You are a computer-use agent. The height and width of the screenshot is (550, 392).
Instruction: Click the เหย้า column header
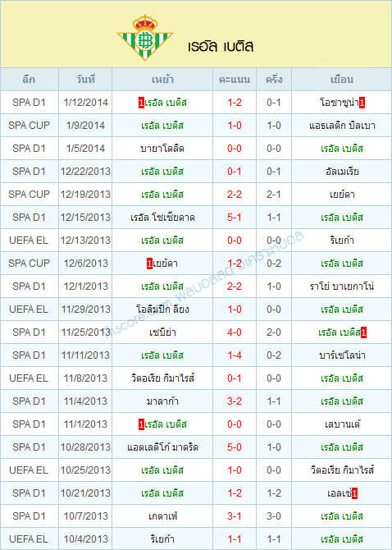pyautogui.click(x=162, y=80)
